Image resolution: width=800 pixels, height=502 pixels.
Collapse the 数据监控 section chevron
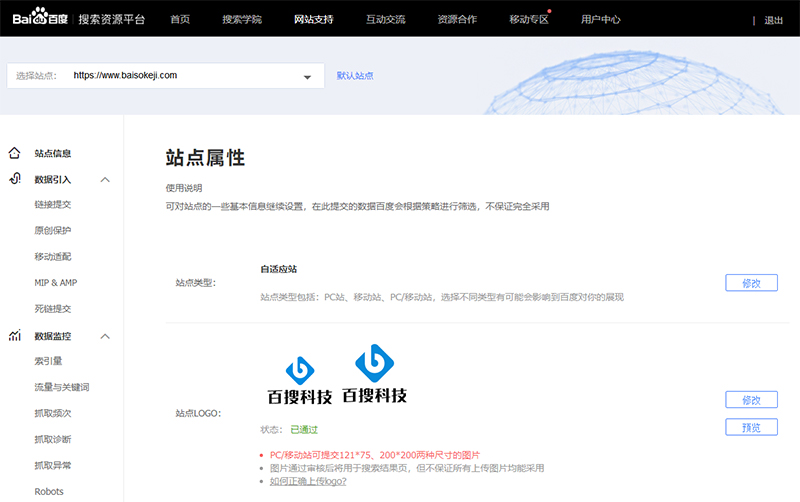pyautogui.click(x=105, y=336)
